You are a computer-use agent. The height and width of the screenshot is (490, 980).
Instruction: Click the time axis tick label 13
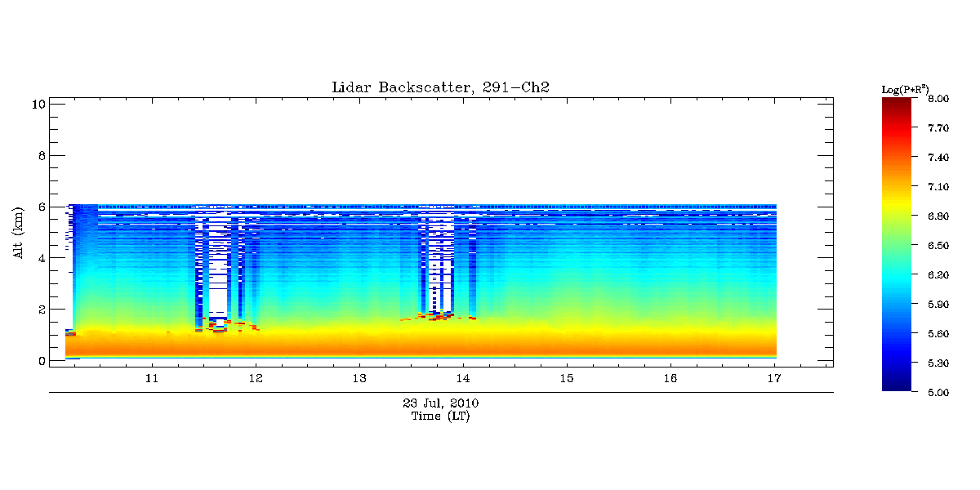pos(359,378)
